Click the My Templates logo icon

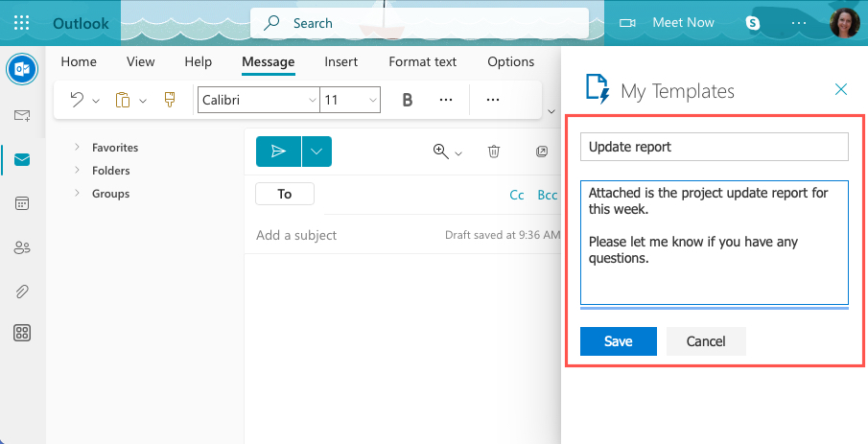598,89
